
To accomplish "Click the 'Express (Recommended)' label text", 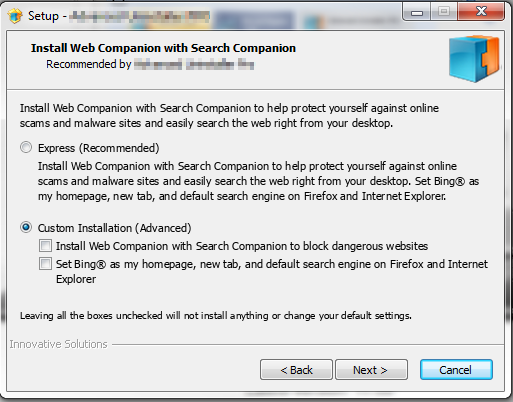I will (99, 148).
